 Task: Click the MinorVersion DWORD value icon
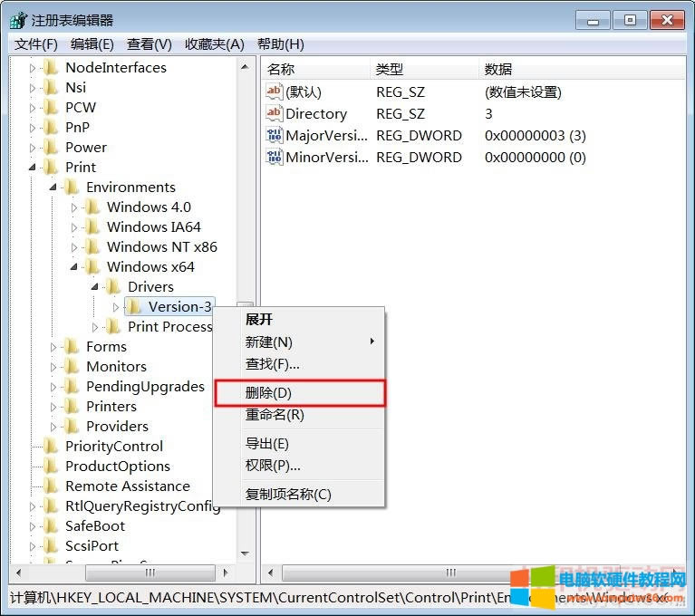(275, 157)
